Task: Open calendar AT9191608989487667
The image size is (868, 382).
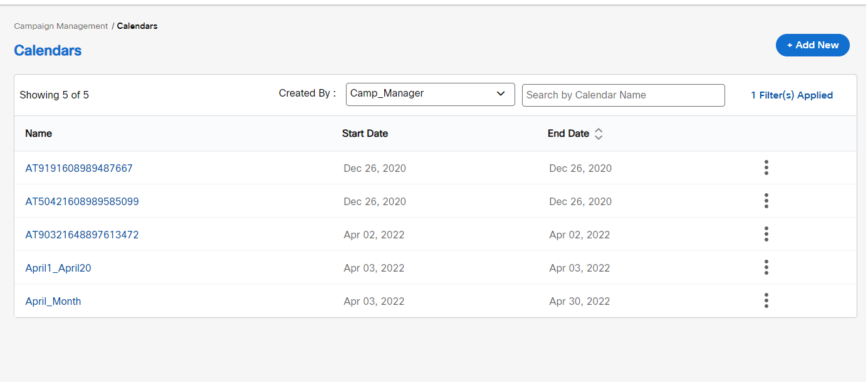Action: [x=79, y=167]
